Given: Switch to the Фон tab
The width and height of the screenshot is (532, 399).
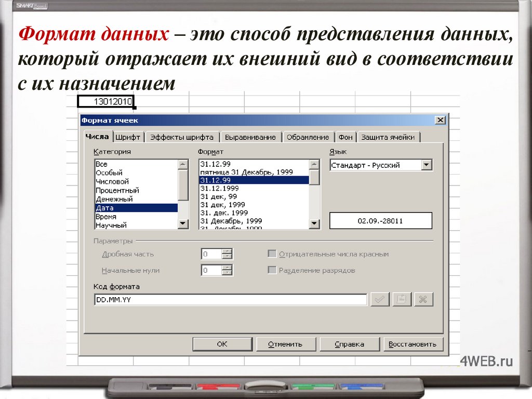Looking at the screenshot, I should coord(345,137).
